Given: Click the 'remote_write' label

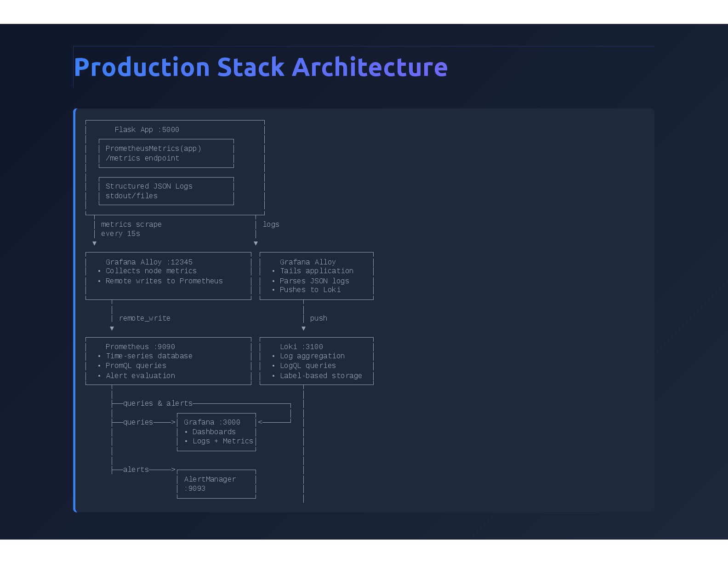Looking at the screenshot, I should [x=144, y=318].
